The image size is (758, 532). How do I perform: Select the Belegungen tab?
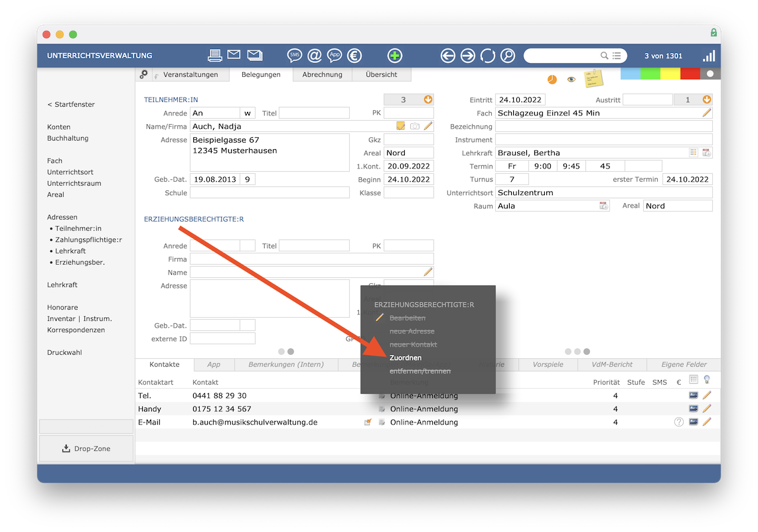(261, 74)
